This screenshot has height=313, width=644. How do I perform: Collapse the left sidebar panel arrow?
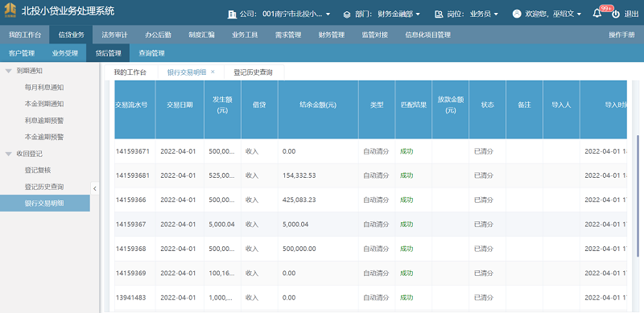pyautogui.click(x=94, y=188)
